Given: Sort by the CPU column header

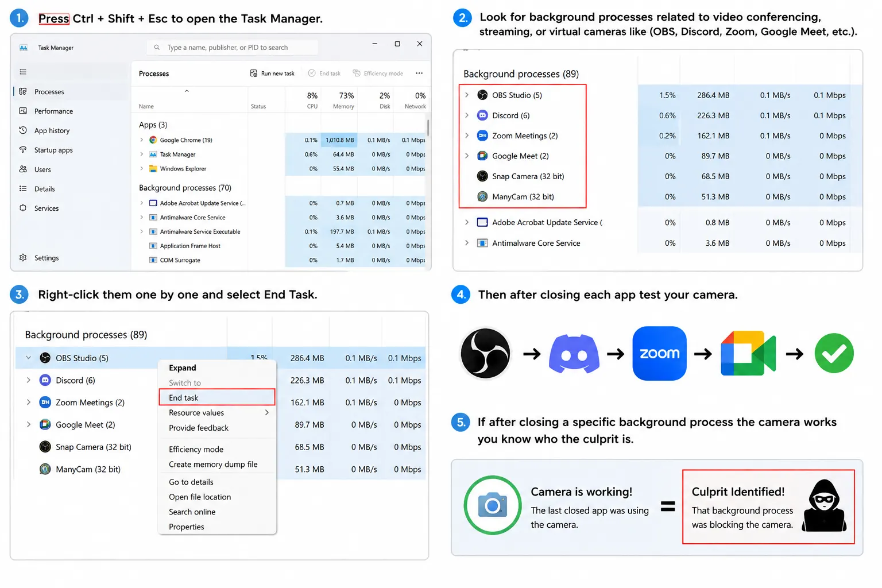Looking at the screenshot, I should 303,100.
